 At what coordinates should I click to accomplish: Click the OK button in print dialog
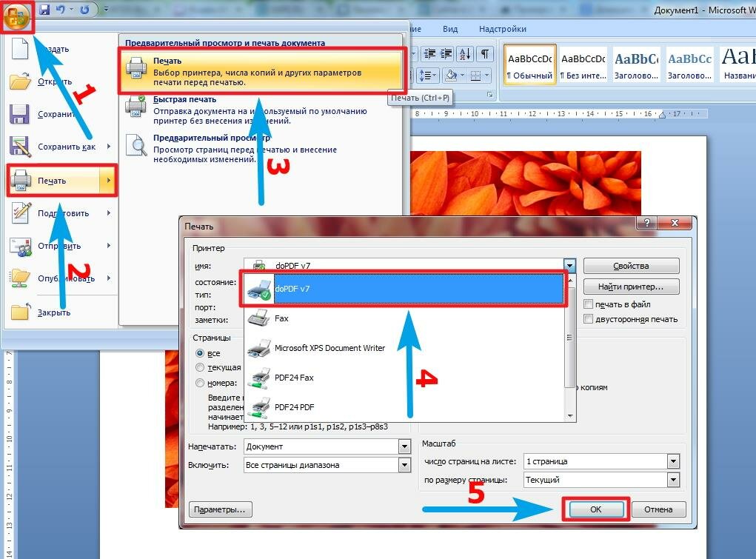coord(596,509)
